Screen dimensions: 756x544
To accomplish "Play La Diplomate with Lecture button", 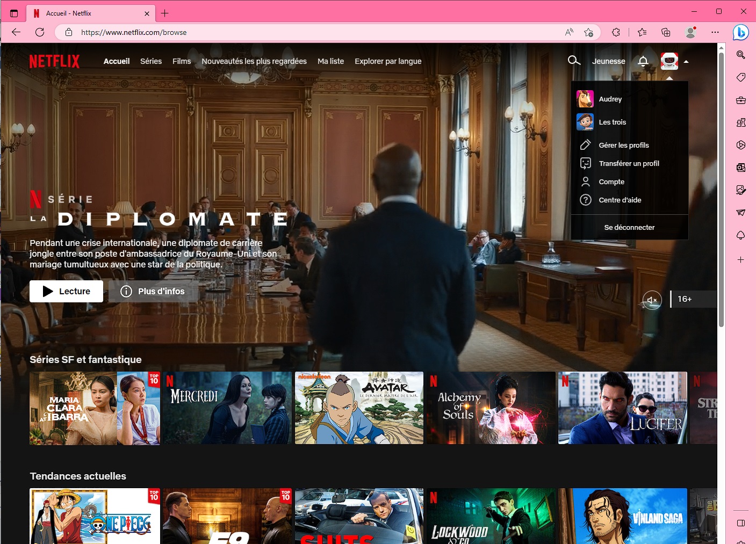I will tap(66, 291).
